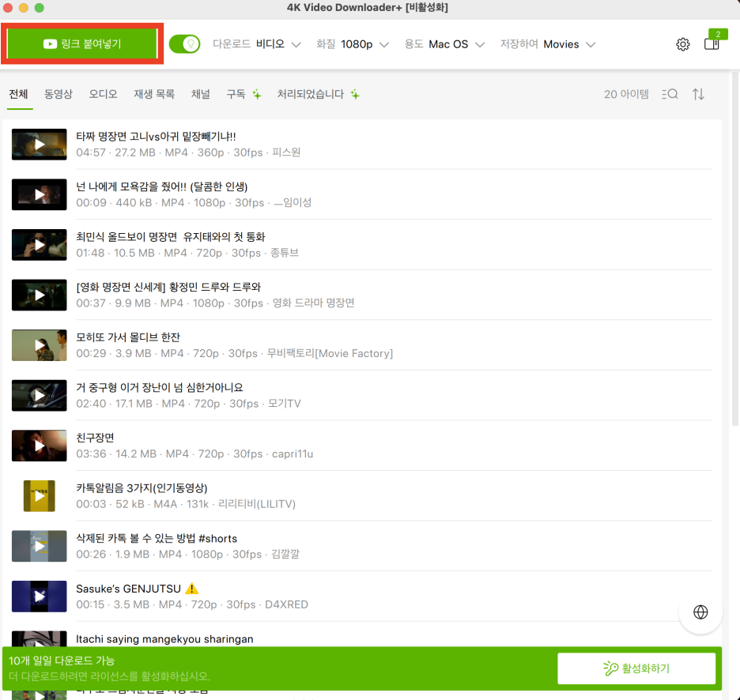This screenshot has width=740, height=700.
Task: Click the 링크 붙여넣기 paste link button
Action: click(x=82, y=44)
